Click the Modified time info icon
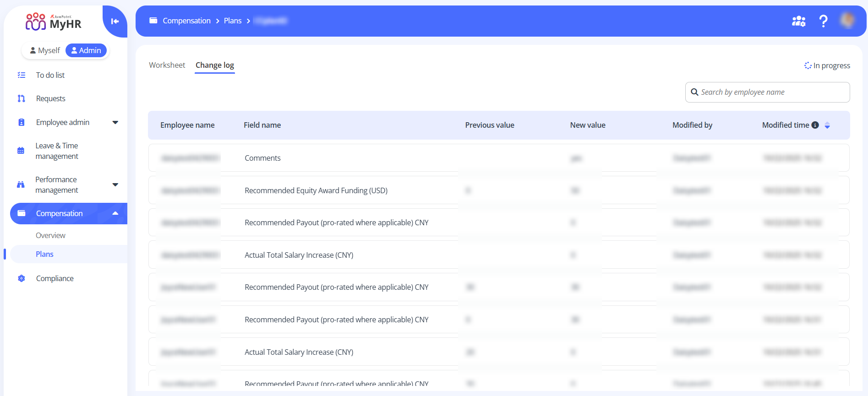Image resolution: width=868 pixels, height=396 pixels. click(x=815, y=125)
